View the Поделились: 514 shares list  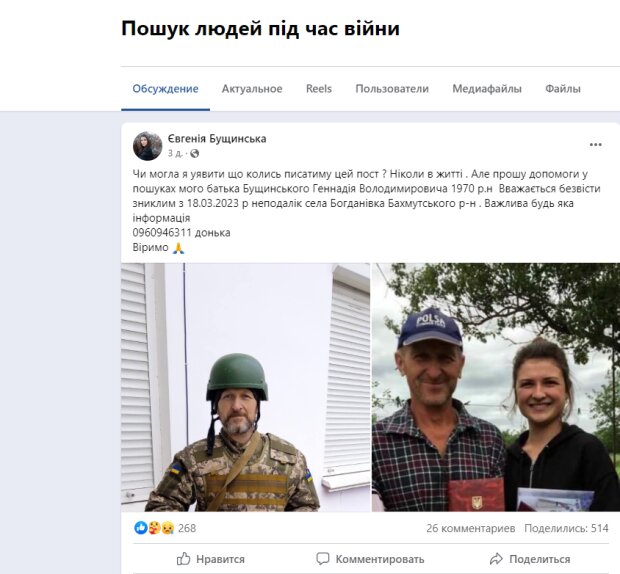tap(566, 528)
